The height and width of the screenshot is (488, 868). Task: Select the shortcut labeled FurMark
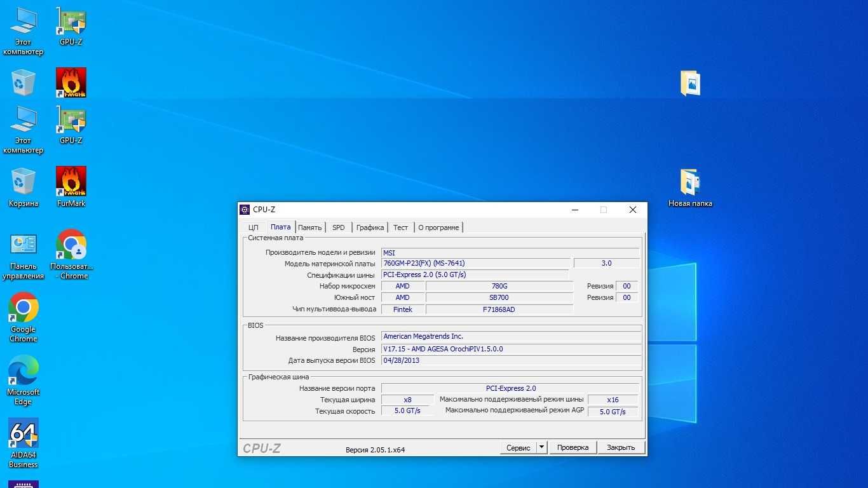point(71,187)
